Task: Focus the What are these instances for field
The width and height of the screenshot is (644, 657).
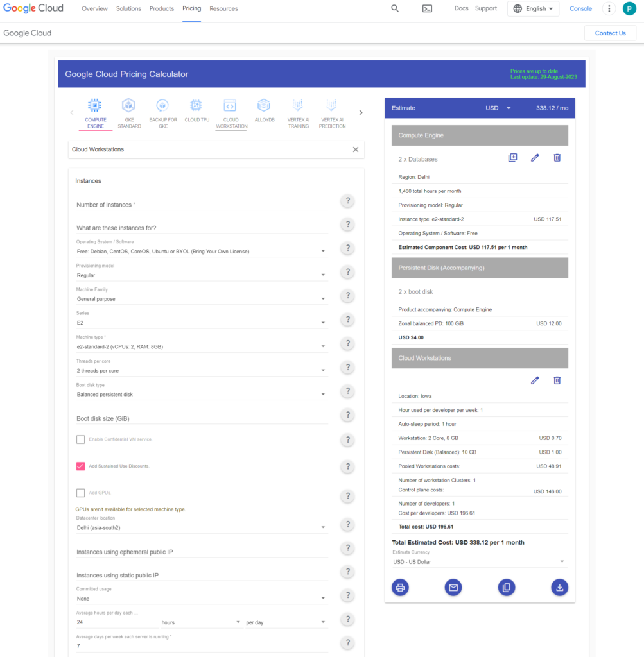Action: tap(202, 228)
